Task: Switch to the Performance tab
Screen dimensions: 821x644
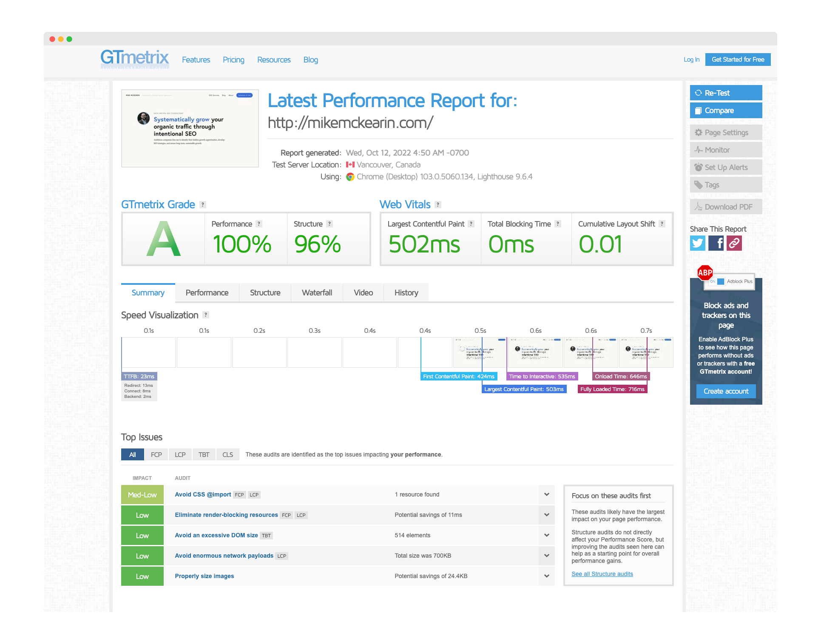Action: (x=207, y=293)
